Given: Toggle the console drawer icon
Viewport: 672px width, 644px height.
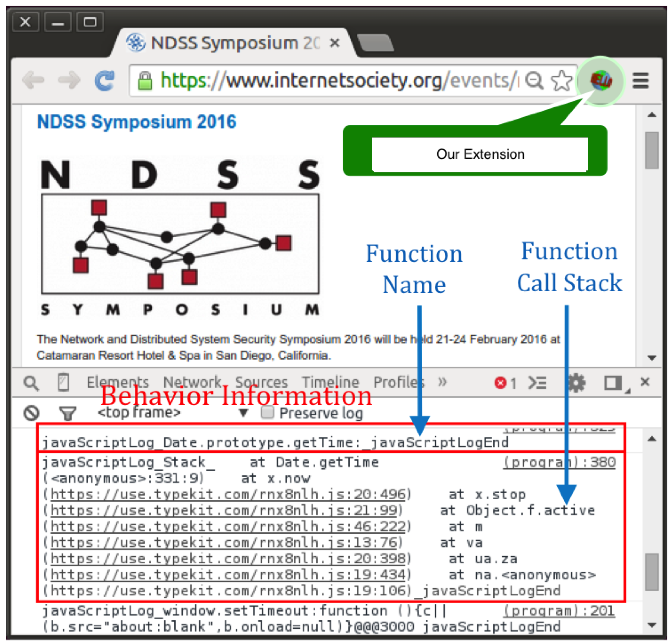Looking at the screenshot, I should pos(537,383).
